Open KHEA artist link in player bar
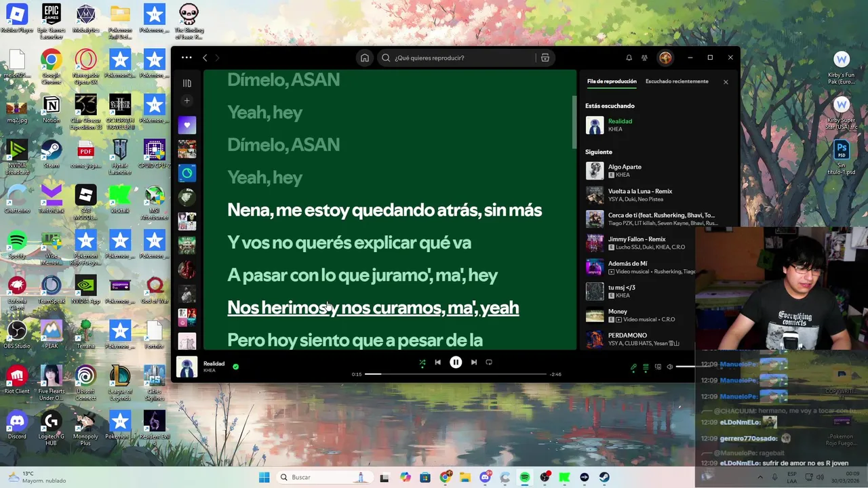The width and height of the screenshot is (868, 488). pos(209,371)
